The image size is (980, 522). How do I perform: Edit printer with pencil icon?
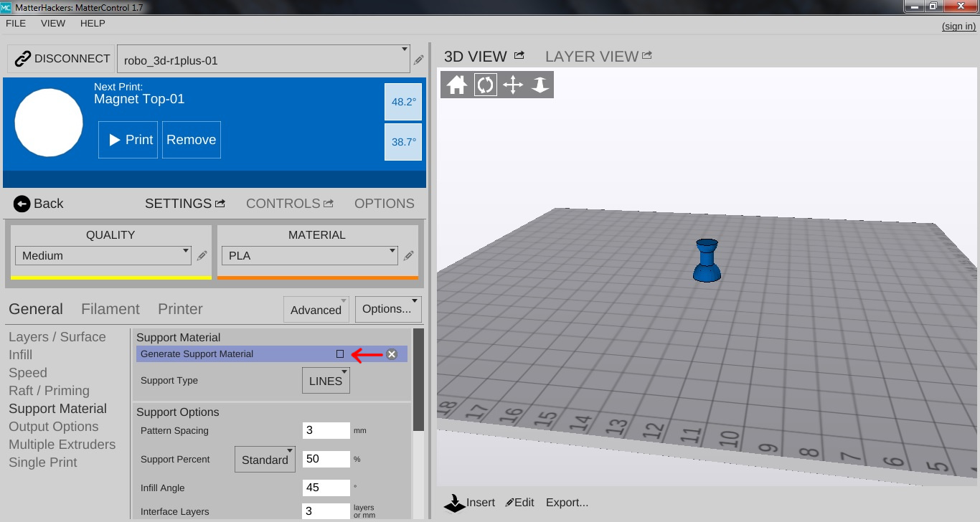[x=419, y=60]
